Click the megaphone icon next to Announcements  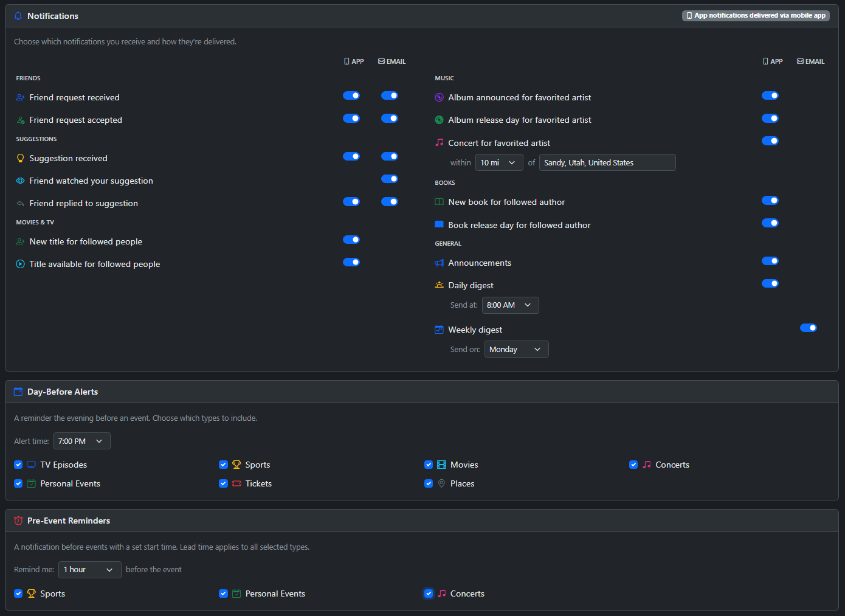(439, 263)
